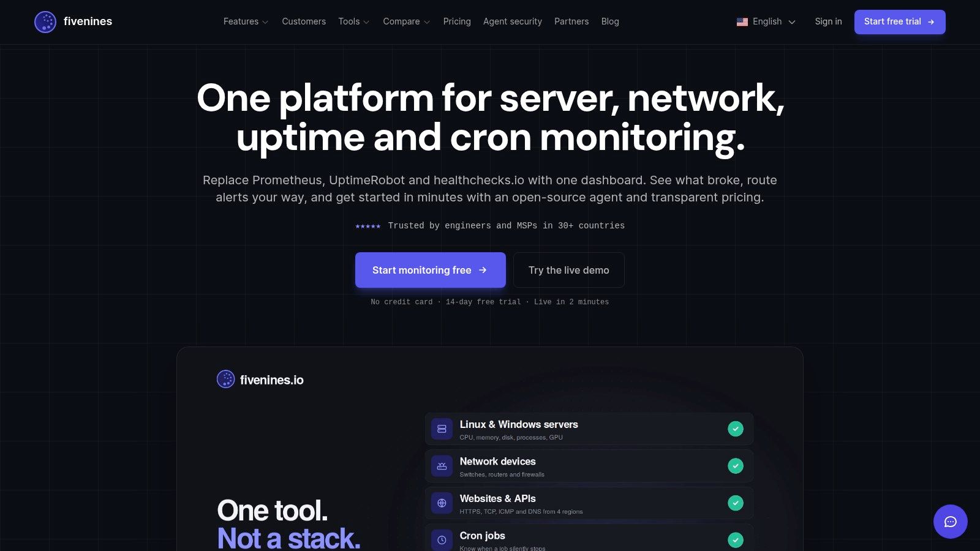Click Start monitoring free button
This screenshot has height=551, width=980.
[x=431, y=270]
